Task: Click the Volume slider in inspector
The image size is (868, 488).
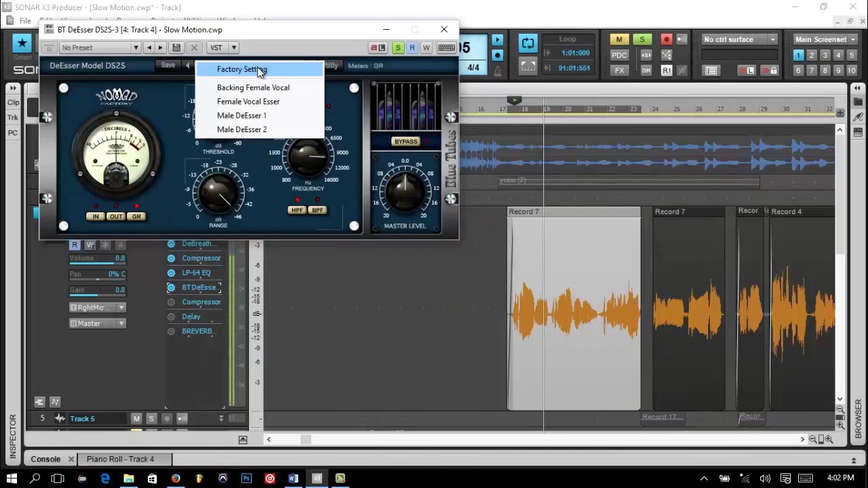Action: pos(97,258)
